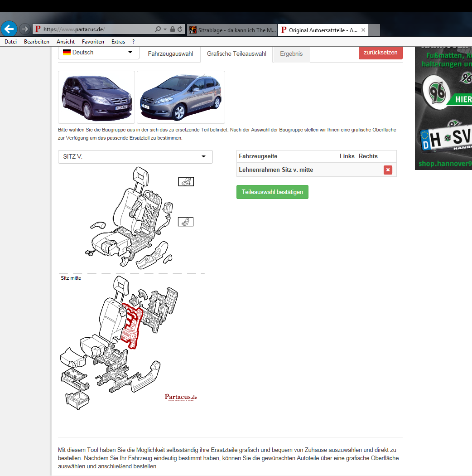Image resolution: width=472 pixels, height=476 pixels.
Task: Switch to the Sitzablage browser tab
Action: 232,30
